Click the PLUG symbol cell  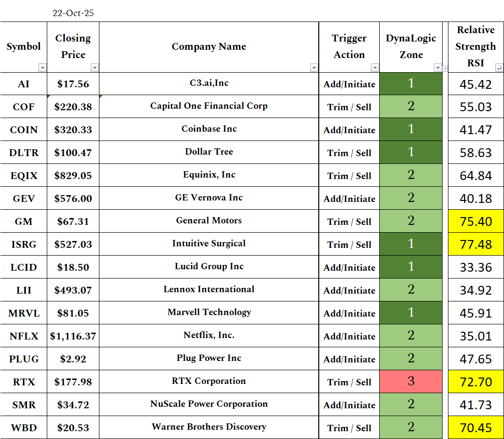[24, 359]
